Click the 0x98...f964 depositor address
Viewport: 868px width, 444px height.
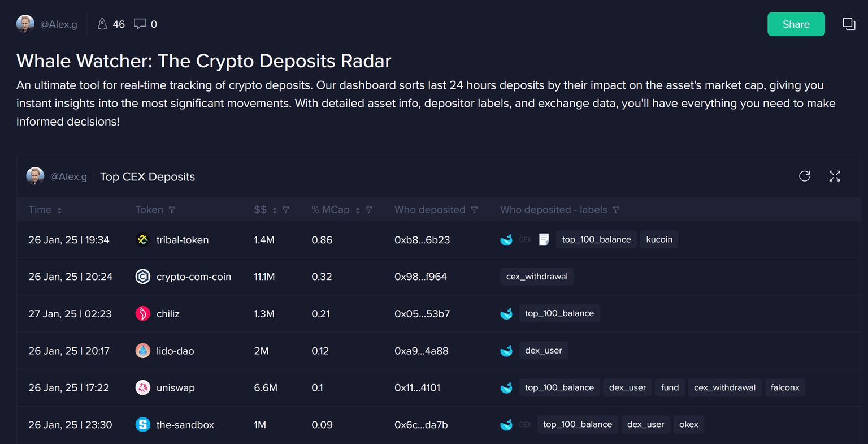[x=420, y=277]
